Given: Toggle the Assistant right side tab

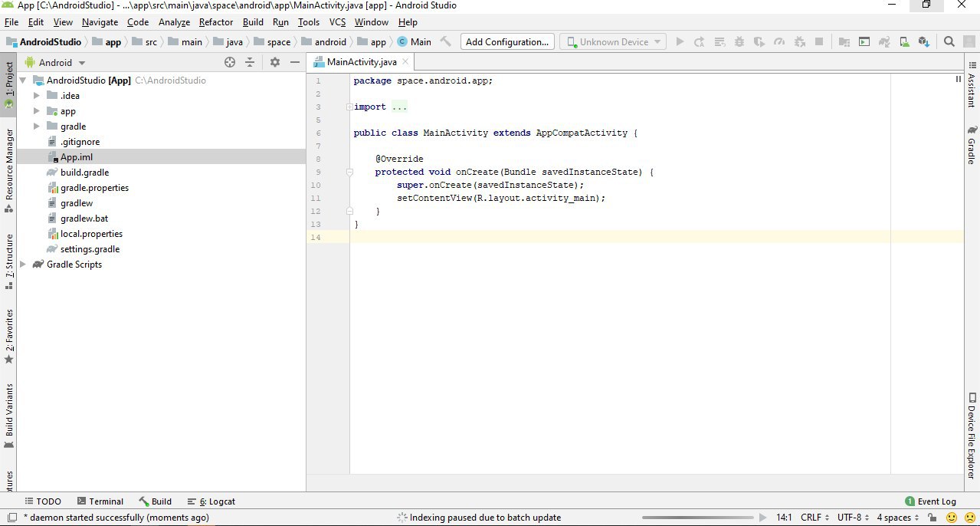Looking at the screenshot, I should pyautogui.click(x=972, y=83).
